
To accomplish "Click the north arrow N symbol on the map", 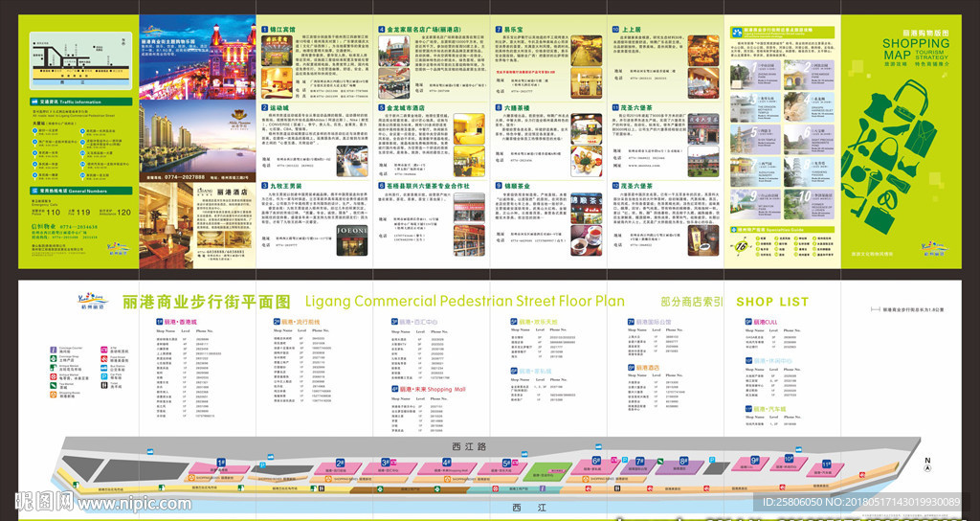I will click(x=927, y=464).
